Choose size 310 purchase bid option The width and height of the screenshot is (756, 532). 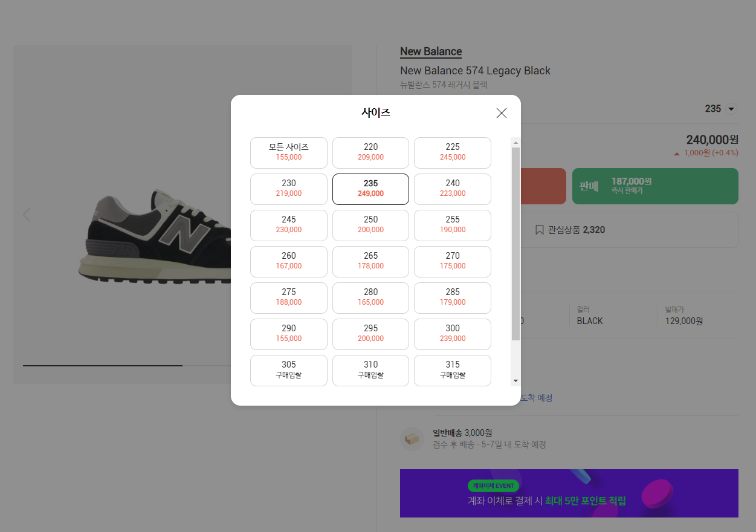pyautogui.click(x=370, y=371)
